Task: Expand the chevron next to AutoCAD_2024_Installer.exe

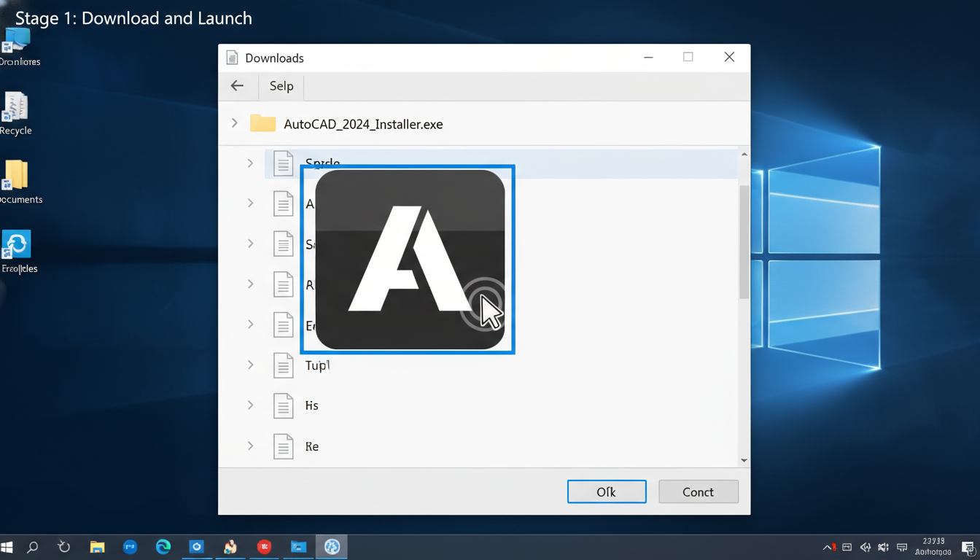Action: (x=234, y=123)
